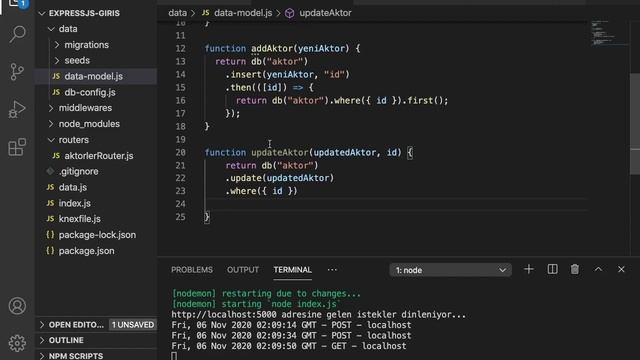Select the TERMINAL tab
The image size is (640, 360).
[x=293, y=270]
